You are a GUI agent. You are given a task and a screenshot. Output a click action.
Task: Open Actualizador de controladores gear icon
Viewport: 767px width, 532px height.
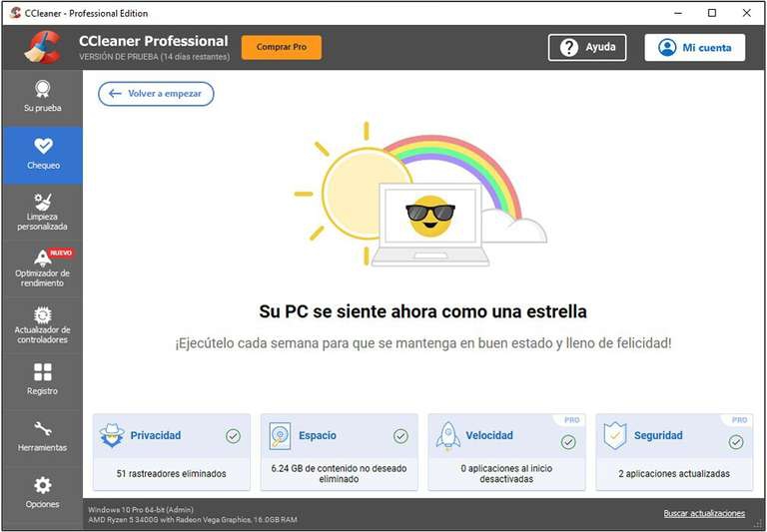pos(43,314)
